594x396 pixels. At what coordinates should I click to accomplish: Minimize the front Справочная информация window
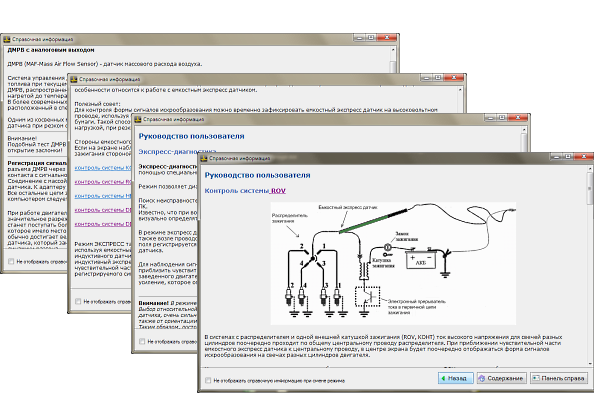[556, 156]
